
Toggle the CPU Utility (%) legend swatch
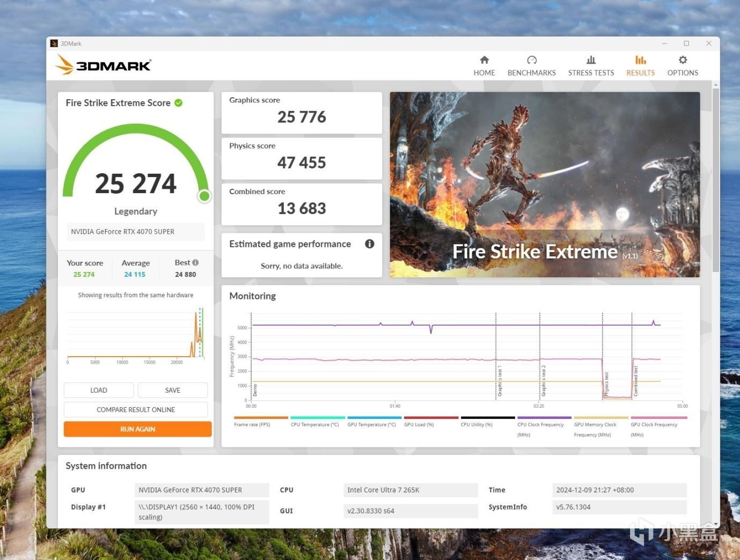[488, 417]
